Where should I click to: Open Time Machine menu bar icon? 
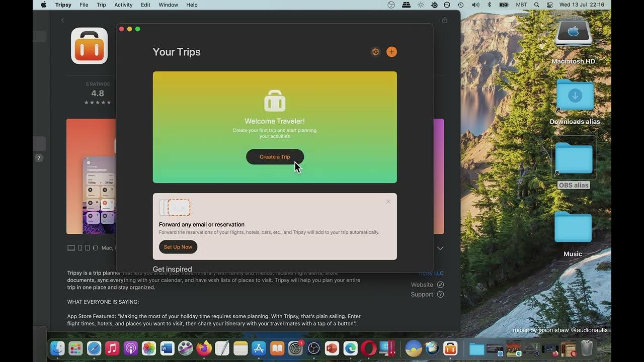(x=460, y=5)
